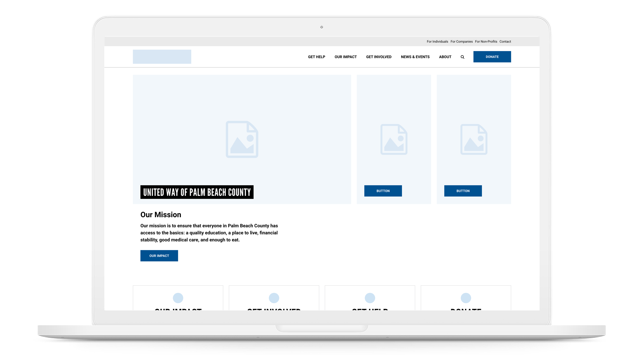Click the circle icon on Donate card
This screenshot has width=644, height=362.
tap(466, 298)
